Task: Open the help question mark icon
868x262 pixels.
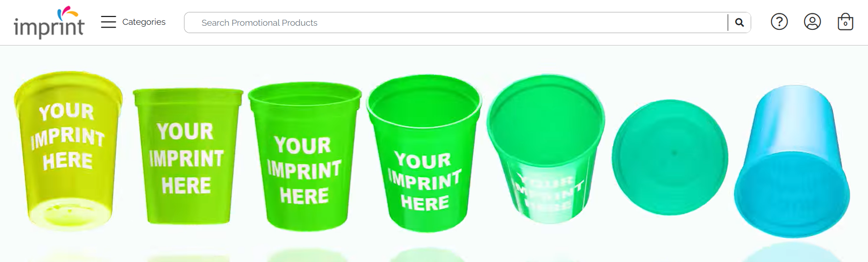Action: [x=779, y=22]
